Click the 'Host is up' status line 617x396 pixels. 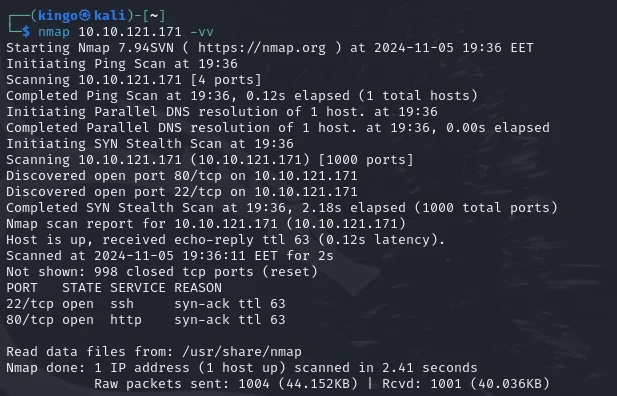225,240
